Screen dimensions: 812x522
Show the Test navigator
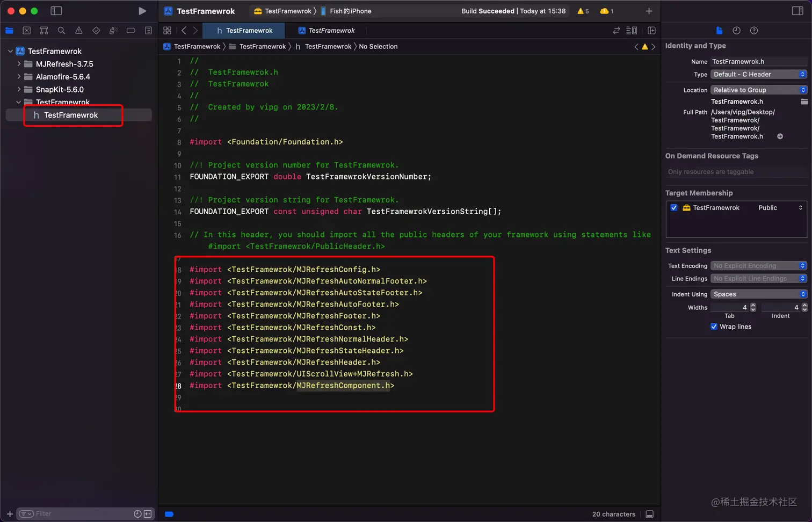click(x=96, y=31)
